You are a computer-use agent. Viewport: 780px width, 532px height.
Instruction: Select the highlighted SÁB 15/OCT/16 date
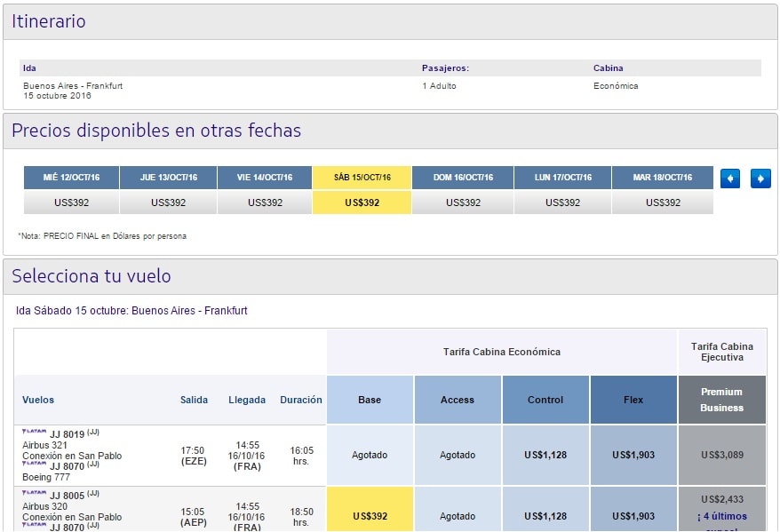click(362, 178)
